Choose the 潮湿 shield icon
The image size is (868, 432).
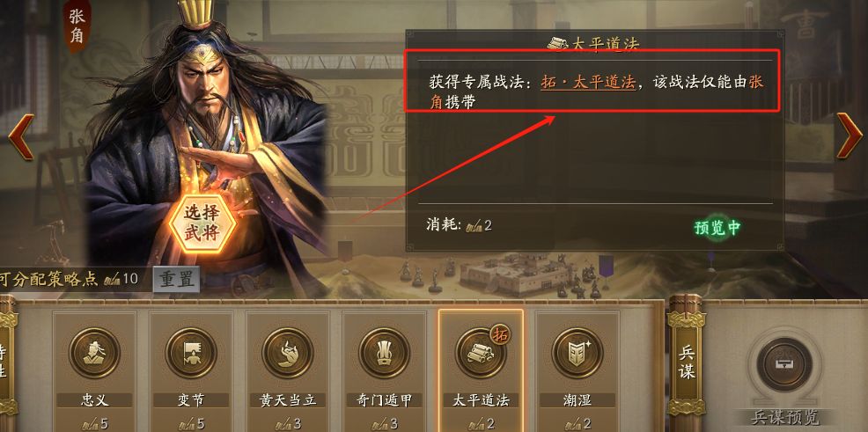pos(577,353)
